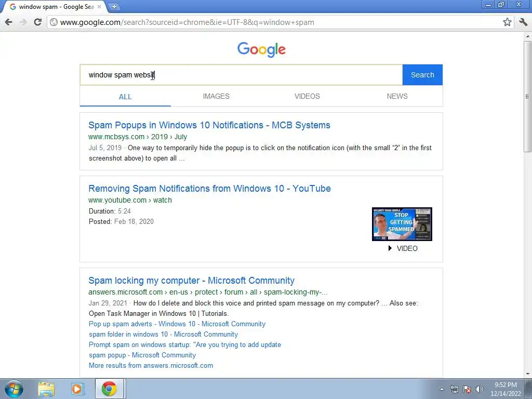Close the 'window spam - Google Search' tab
This screenshot has height=399, width=532.
coord(99,7)
